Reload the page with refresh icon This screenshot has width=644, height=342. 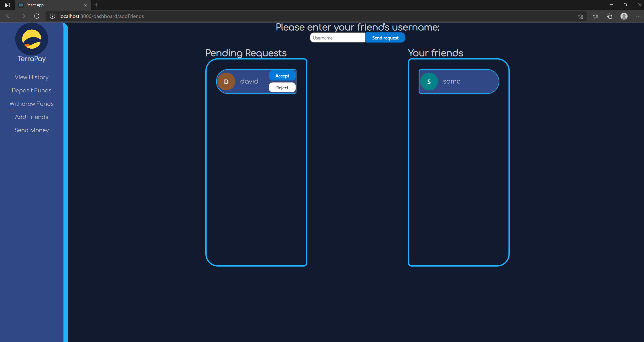37,16
